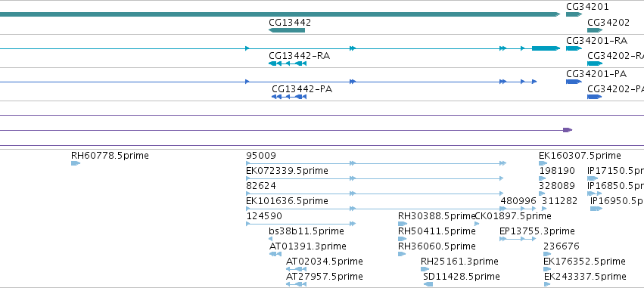Click the CG34201-PA coding segment
This screenshot has height=288, width=644.
(x=574, y=82)
